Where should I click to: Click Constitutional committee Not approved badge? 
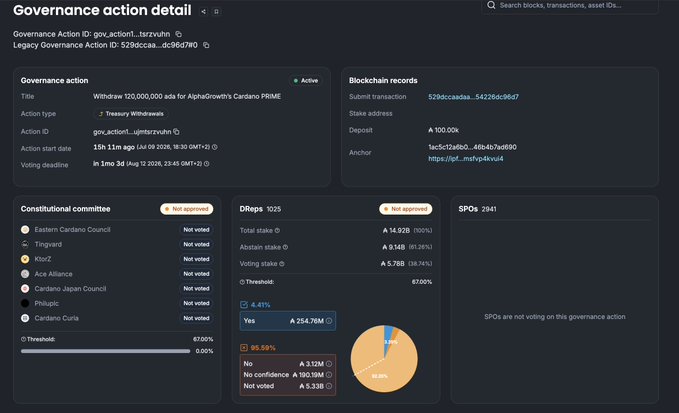[187, 209]
